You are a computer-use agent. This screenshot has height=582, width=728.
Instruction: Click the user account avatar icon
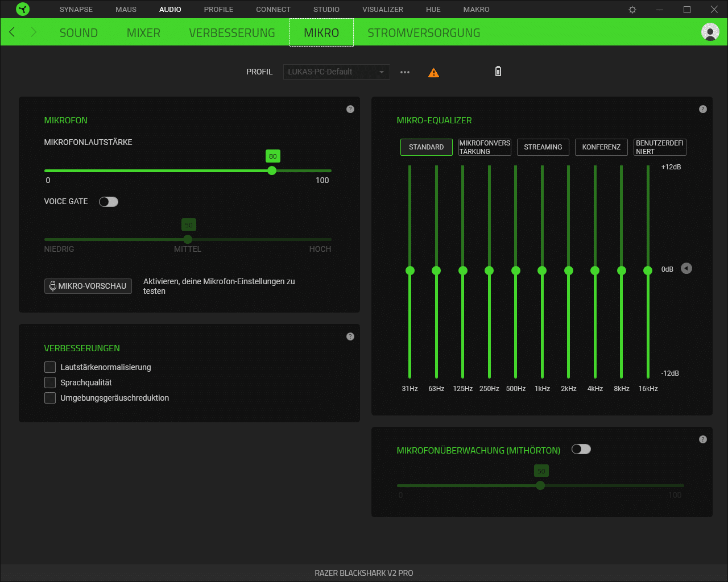coord(710,32)
